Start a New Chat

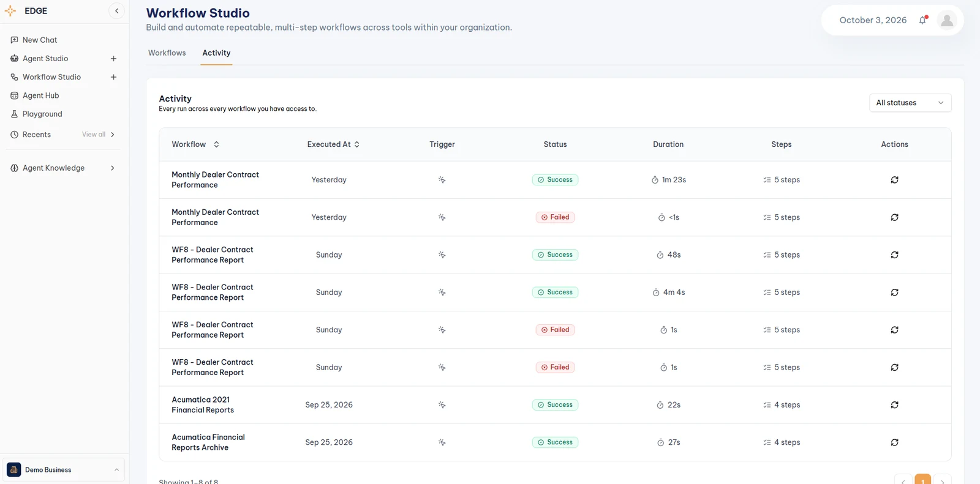40,40
